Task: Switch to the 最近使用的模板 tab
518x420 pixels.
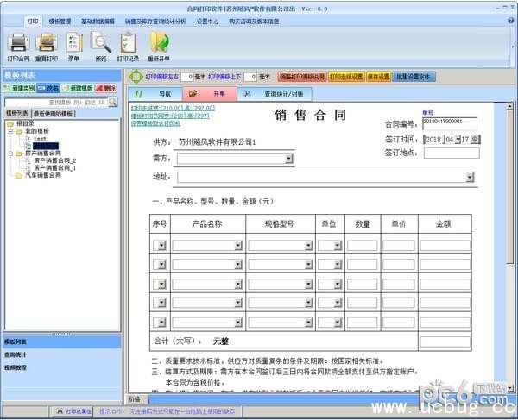Action: [x=54, y=113]
